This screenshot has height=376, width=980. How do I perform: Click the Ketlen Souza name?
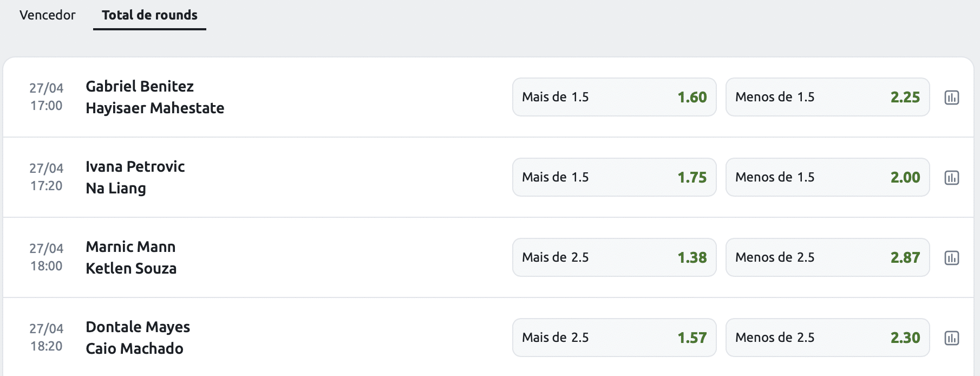click(131, 268)
